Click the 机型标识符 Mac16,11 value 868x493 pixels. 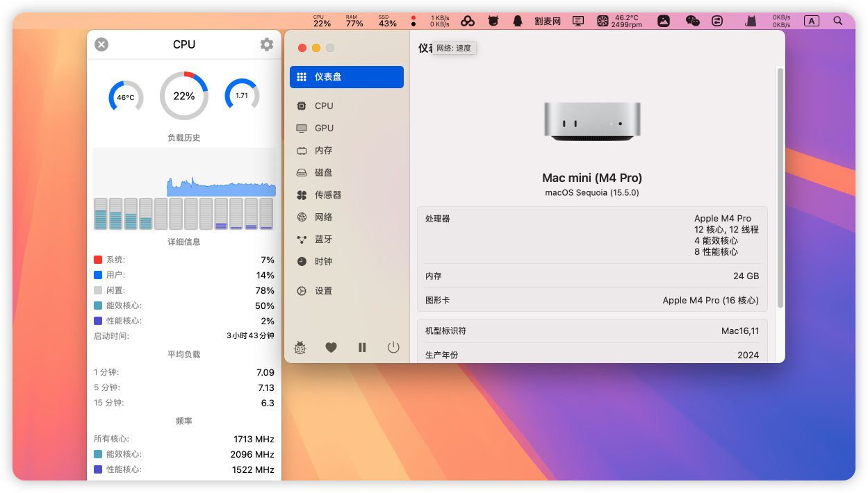740,331
